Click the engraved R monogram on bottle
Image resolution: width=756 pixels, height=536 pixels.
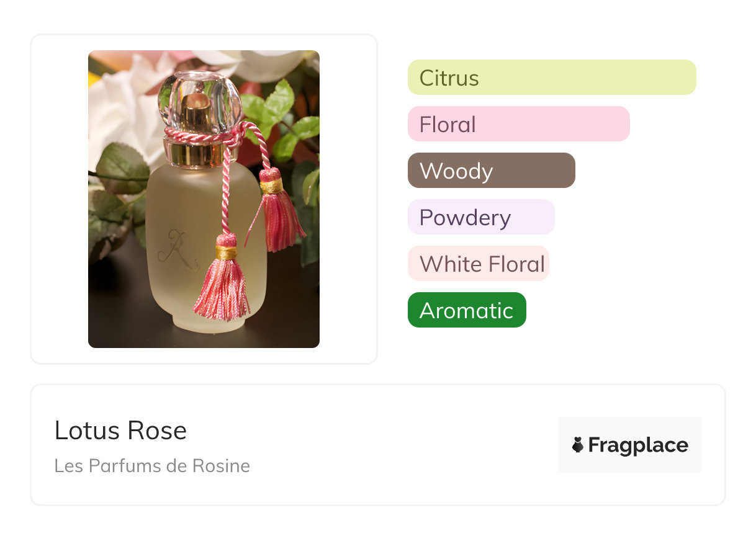click(175, 248)
